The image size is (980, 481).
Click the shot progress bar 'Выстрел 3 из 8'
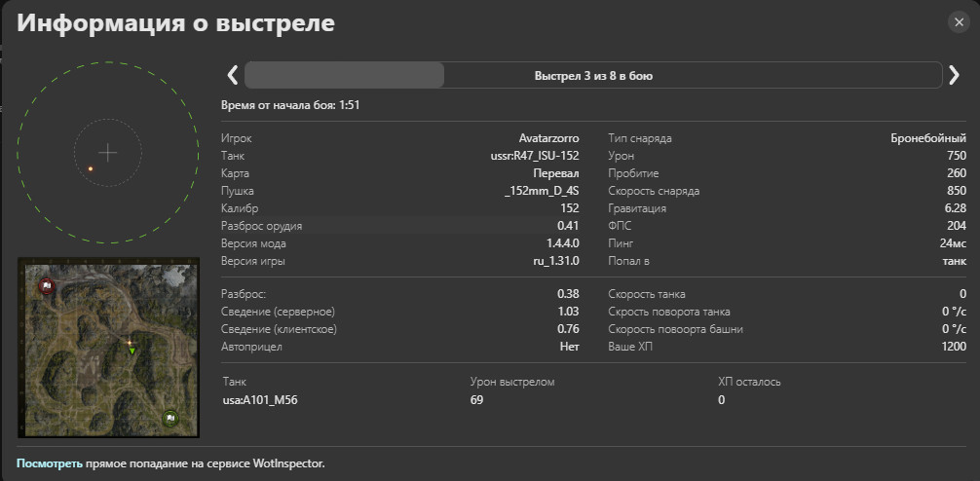click(593, 75)
